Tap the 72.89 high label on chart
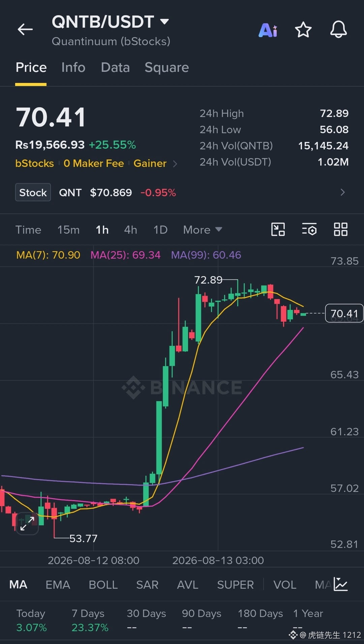364x644 pixels. (208, 280)
